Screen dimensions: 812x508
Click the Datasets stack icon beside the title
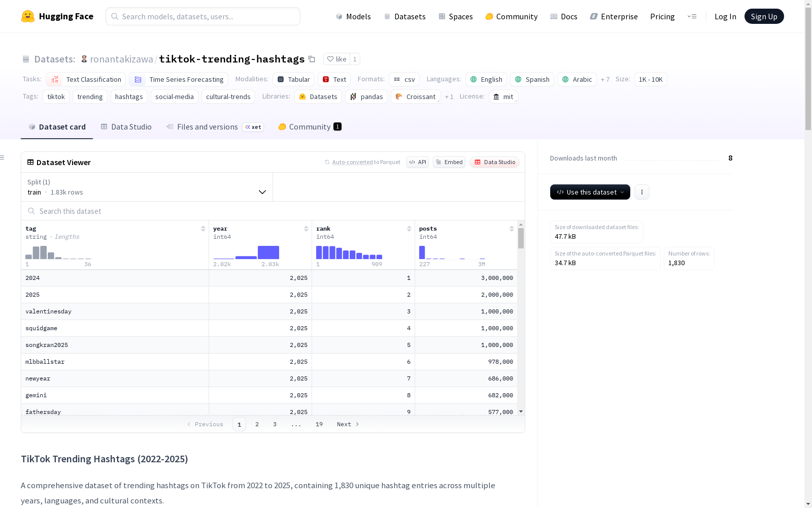(26, 59)
